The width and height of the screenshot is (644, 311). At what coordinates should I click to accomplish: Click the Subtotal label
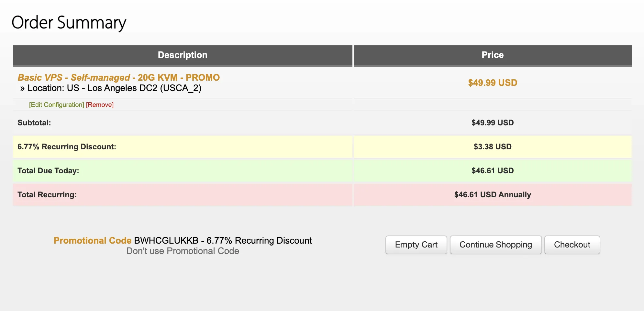point(34,123)
